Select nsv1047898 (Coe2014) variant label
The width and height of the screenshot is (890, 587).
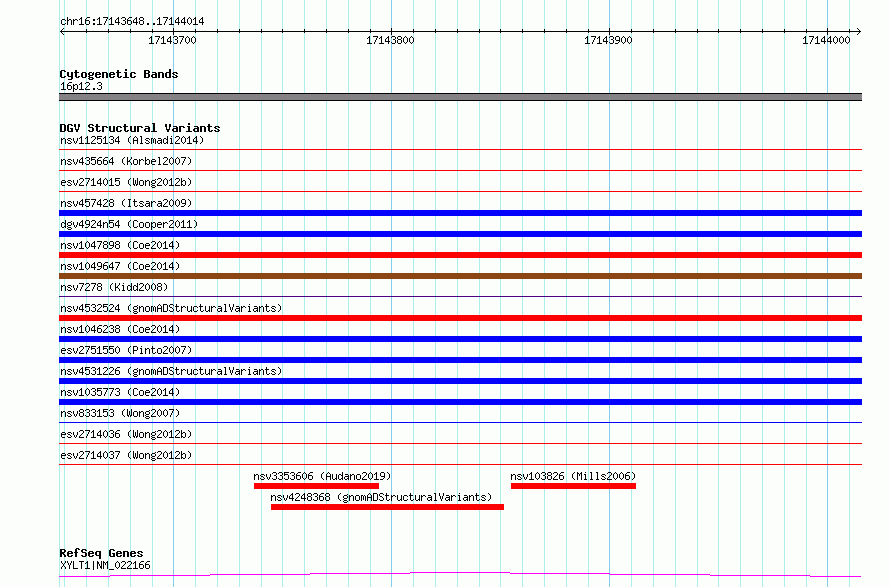[x=120, y=245]
